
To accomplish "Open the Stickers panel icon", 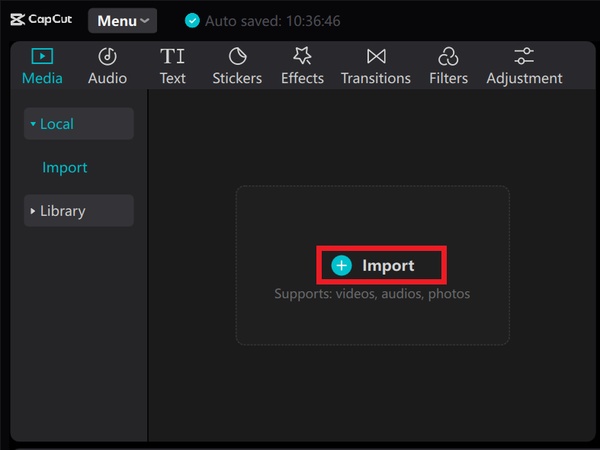I will click(x=237, y=56).
